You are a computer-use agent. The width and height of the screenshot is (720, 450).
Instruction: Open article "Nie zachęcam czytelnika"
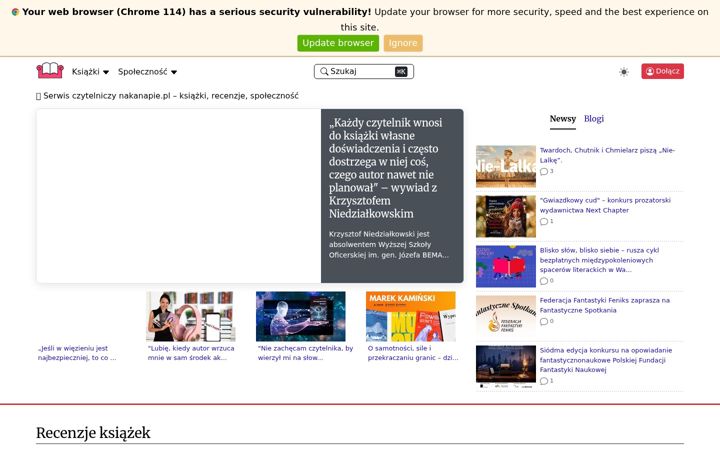click(305, 353)
